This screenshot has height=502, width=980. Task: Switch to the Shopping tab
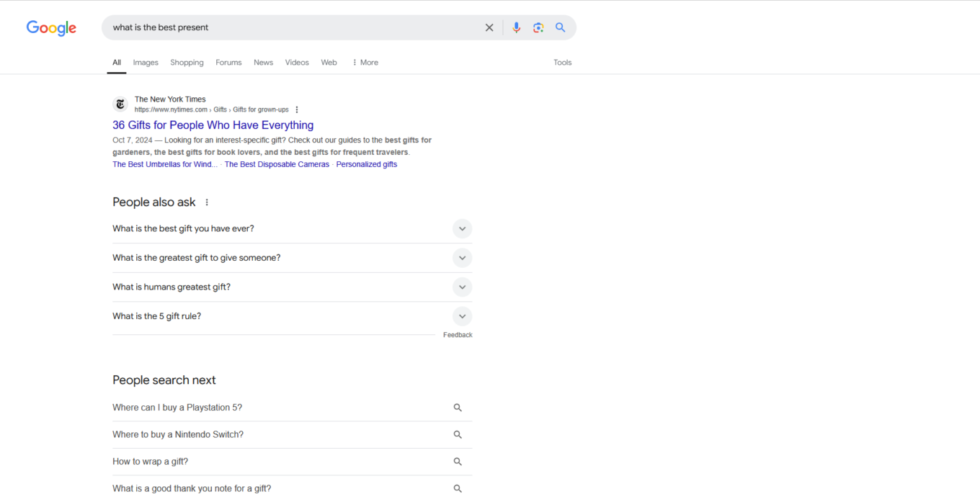(187, 62)
